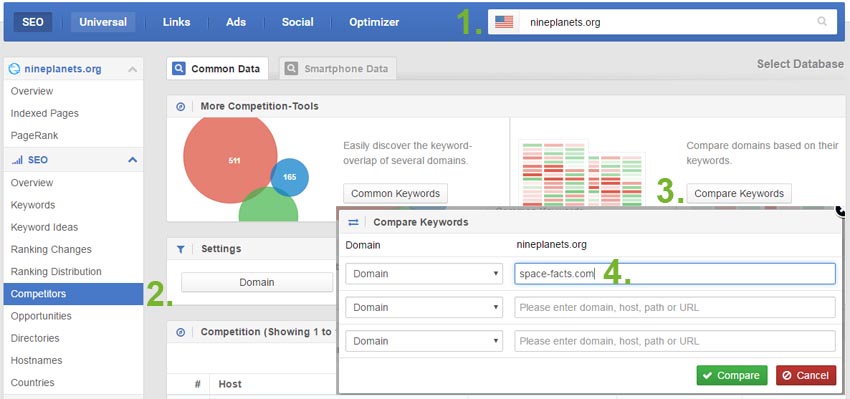Open the first Domain type dropdown
The height and width of the screenshot is (399, 850).
pos(424,274)
